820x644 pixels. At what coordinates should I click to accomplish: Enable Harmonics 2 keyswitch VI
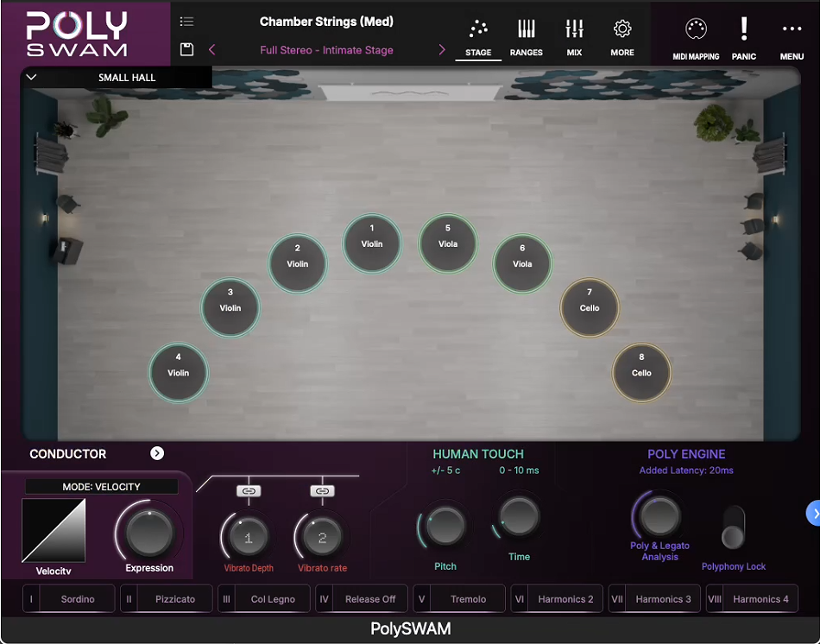[x=557, y=598]
